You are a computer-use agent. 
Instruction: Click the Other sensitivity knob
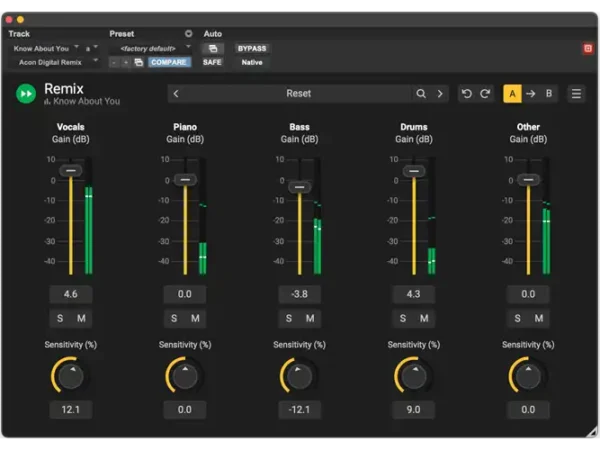pos(528,376)
